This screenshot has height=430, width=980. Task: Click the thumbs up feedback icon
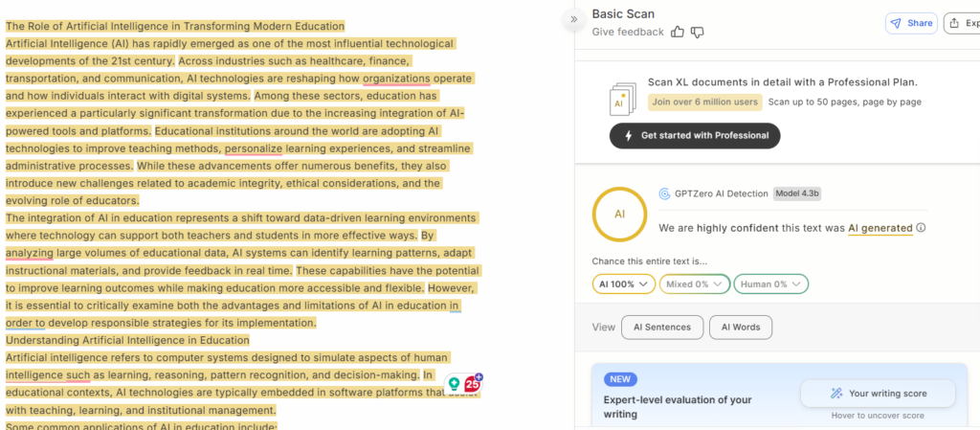(x=677, y=32)
